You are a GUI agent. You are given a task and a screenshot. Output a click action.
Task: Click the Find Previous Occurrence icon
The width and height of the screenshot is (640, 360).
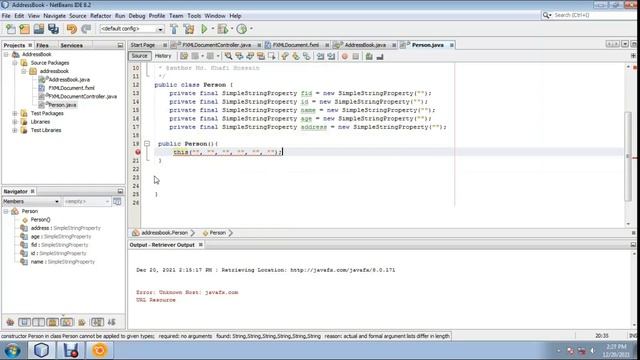click(x=239, y=56)
